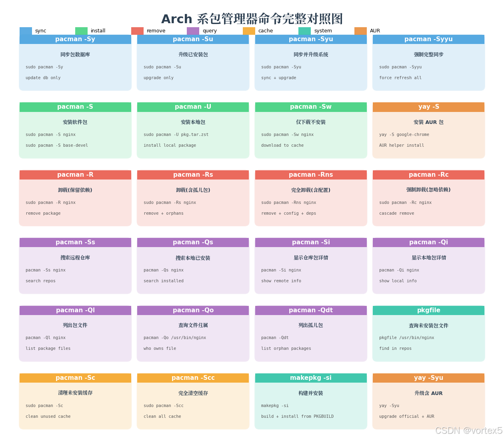Click 'update db only' description
Viewport: 504px width, 439px height.
pyautogui.click(x=43, y=78)
